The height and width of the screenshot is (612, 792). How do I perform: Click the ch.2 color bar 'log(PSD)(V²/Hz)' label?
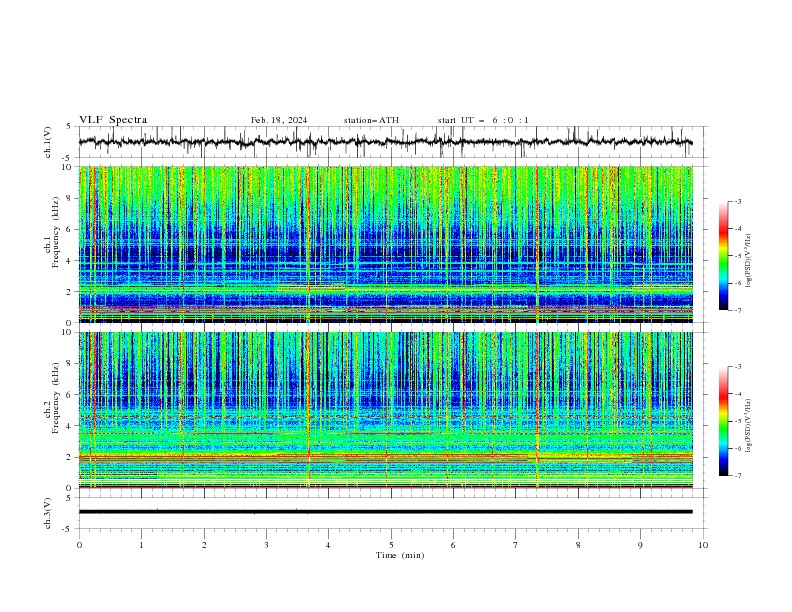pos(749,425)
